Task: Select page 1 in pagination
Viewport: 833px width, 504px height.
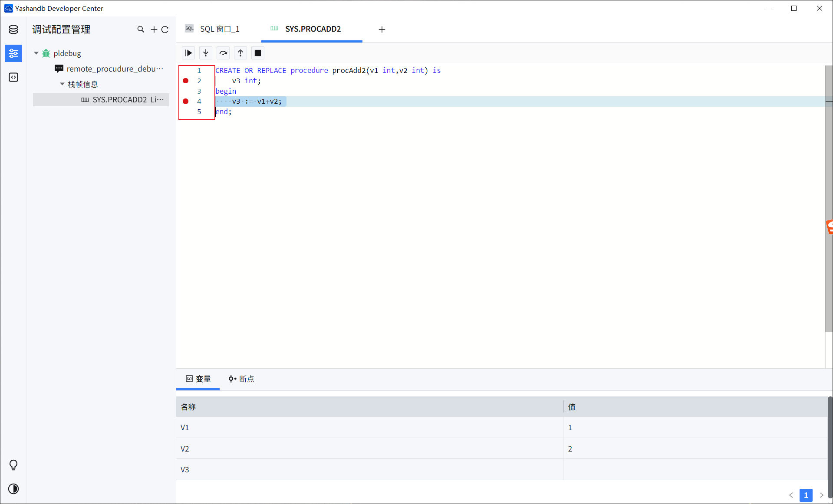Action: coord(806,495)
